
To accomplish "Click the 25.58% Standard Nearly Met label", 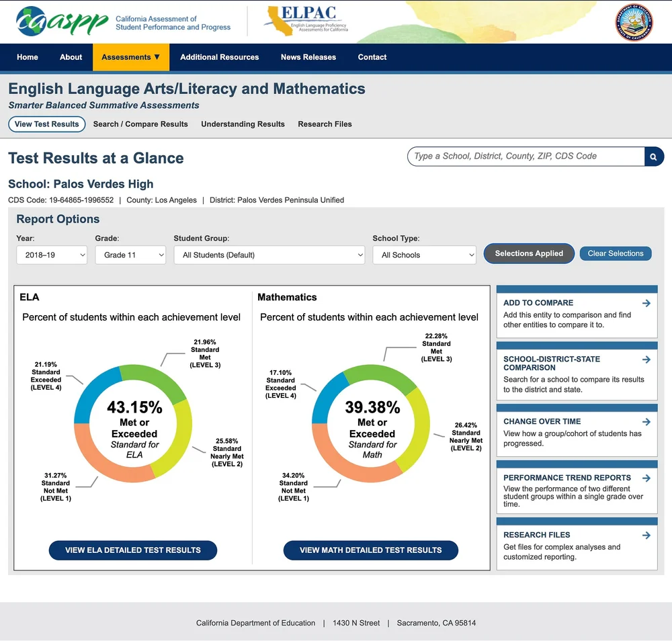I will coord(227,452).
